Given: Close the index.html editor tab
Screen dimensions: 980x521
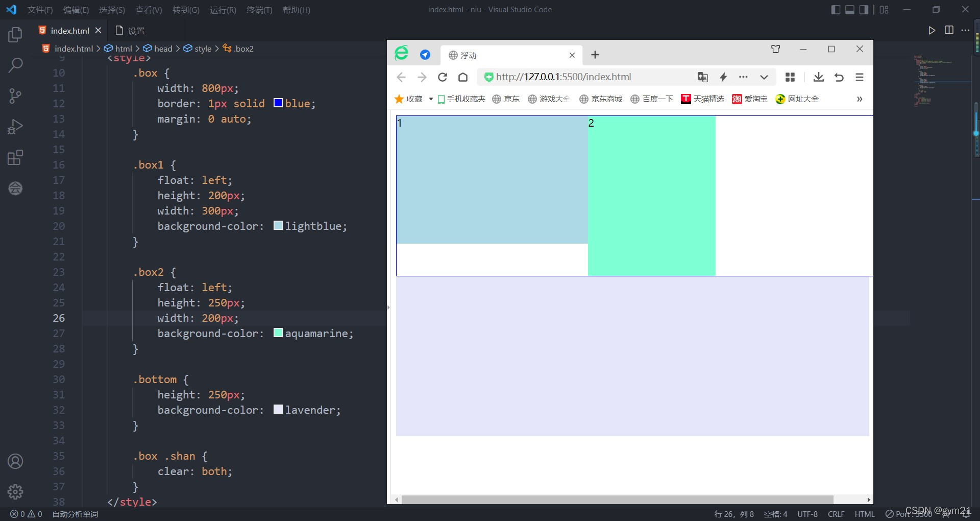Looking at the screenshot, I should pos(98,30).
